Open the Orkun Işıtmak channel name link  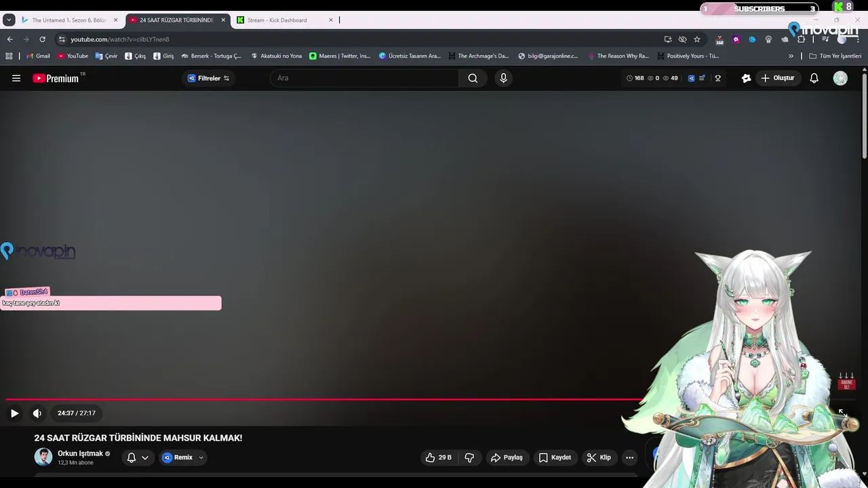pos(80,453)
